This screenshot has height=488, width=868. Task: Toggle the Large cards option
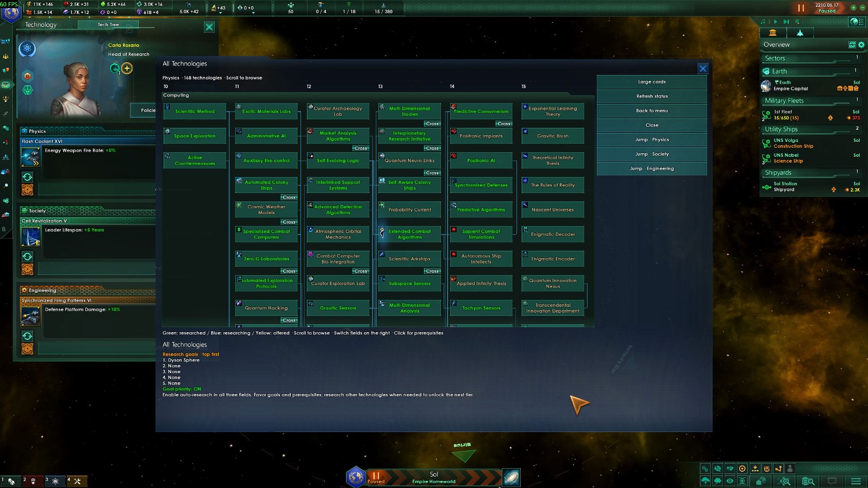coord(651,82)
